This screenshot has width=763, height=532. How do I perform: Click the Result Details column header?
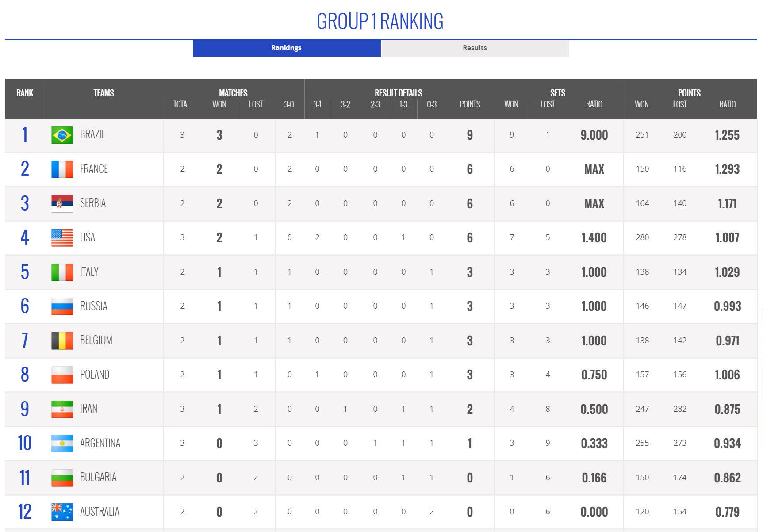[398, 93]
